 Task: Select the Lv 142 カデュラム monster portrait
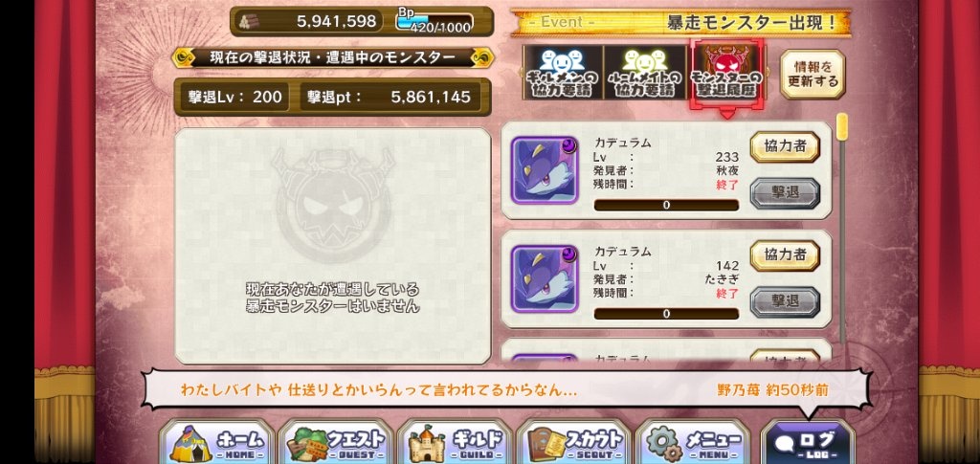coord(545,278)
